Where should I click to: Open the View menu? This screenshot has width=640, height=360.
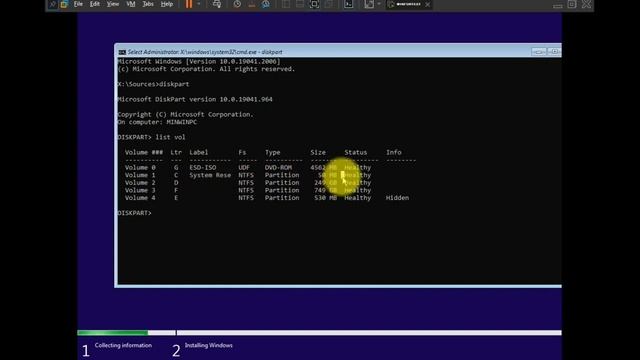point(113,4)
